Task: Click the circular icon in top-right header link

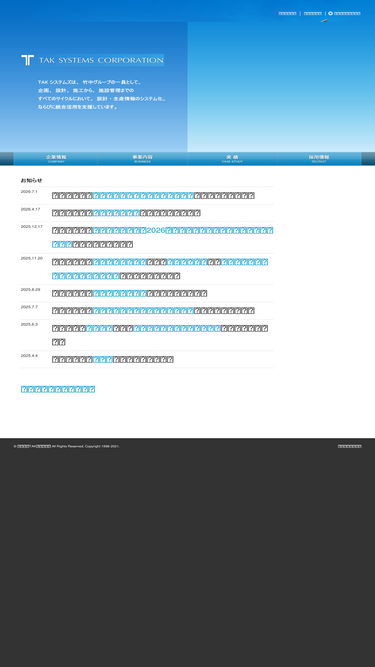Action: [330, 13]
